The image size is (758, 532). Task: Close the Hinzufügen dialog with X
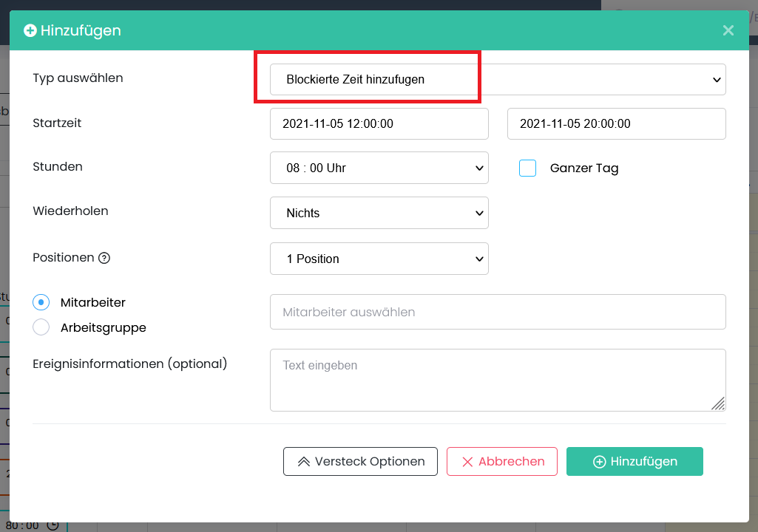tap(728, 30)
